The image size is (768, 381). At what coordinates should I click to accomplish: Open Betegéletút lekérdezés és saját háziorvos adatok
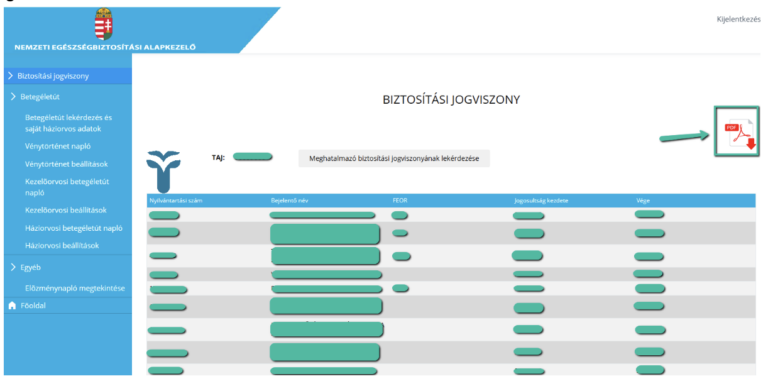pyautogui.click(x=69, y=123)
